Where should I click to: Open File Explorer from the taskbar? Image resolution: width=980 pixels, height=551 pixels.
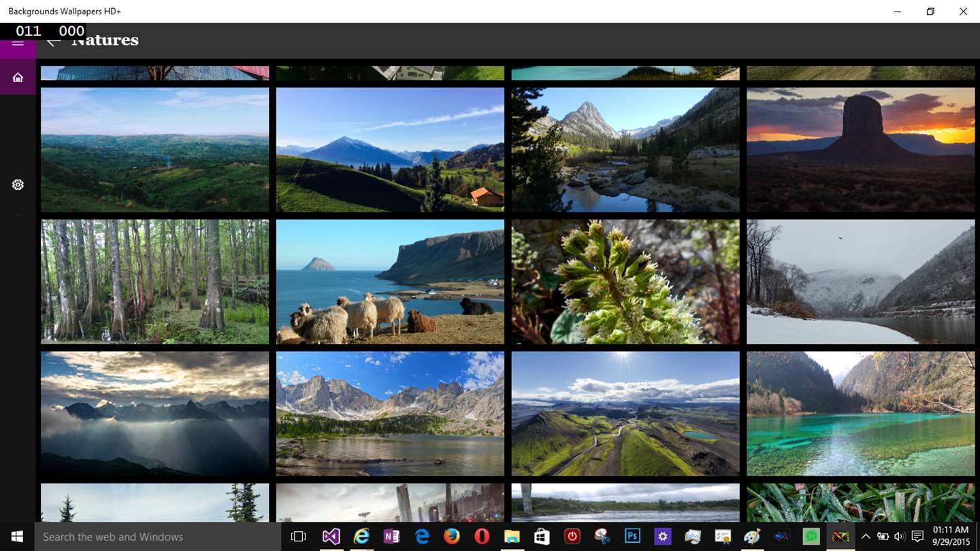512,537
